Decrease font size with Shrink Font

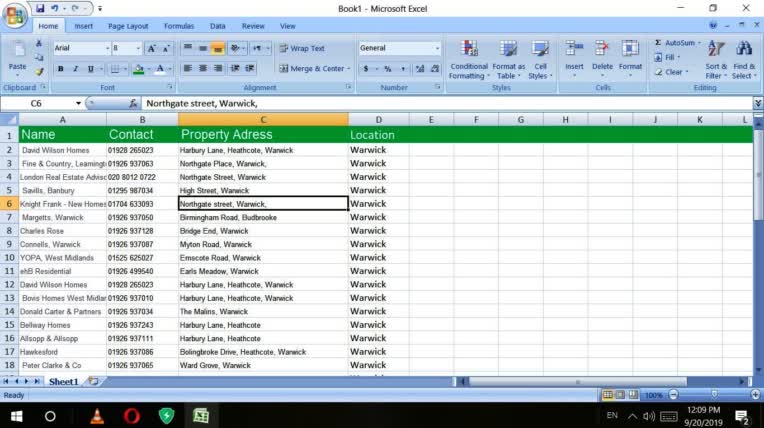point(166,48)
